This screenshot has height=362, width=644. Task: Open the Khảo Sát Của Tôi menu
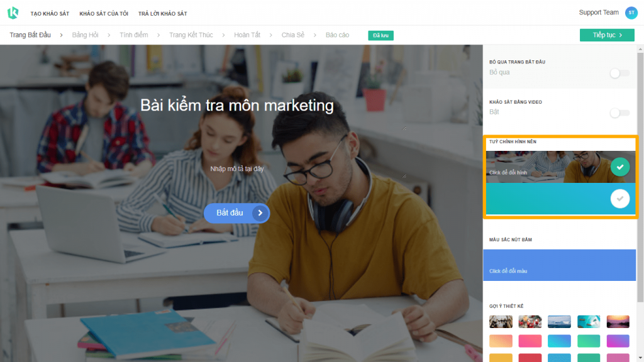pos(104,14)
